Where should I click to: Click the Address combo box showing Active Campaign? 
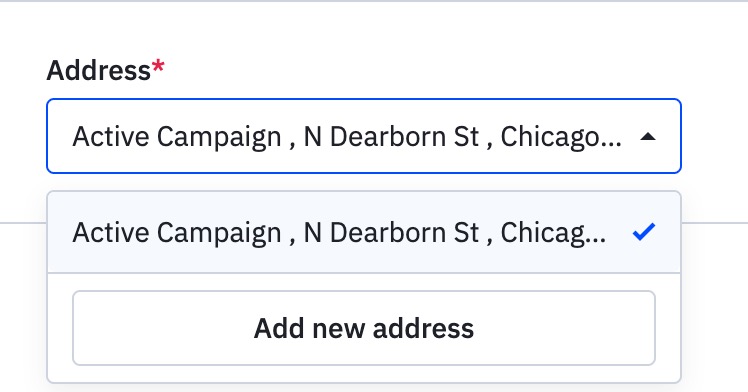click(364, 136)
